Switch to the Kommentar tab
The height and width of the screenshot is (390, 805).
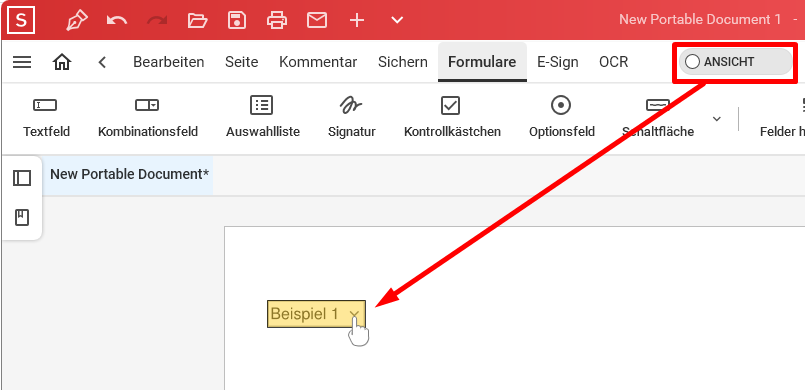[318, 62]
